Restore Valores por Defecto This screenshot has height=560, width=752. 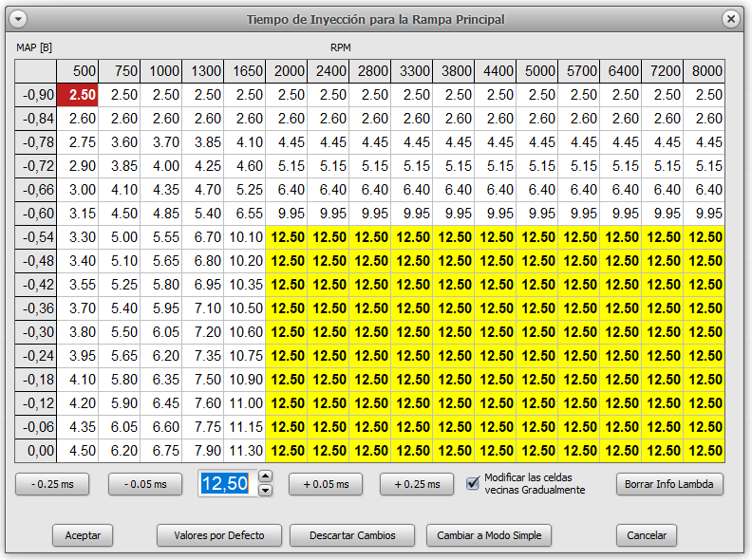pos(219,535)
